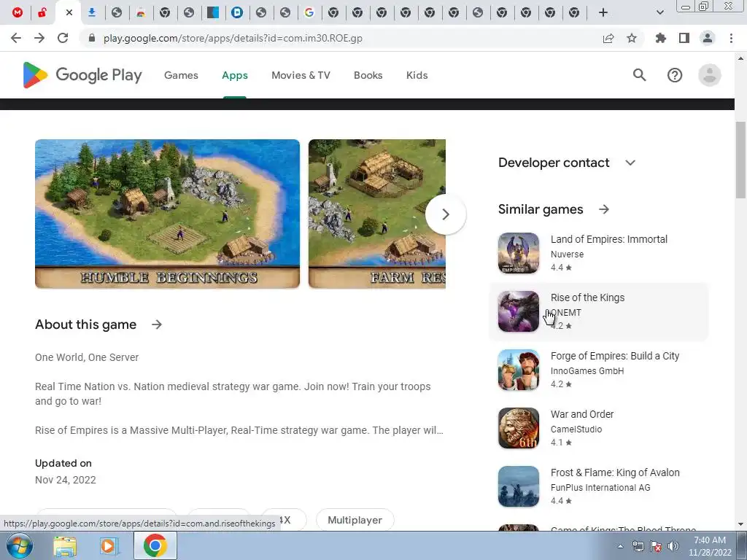Reload the page
Image resolution: width=747 pixels, height=560 pixels.
[63, 38]
